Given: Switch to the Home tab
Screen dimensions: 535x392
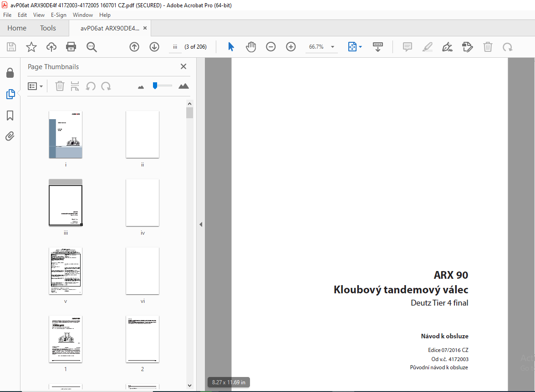Looking at the screenshot, I should coord(17,28).
